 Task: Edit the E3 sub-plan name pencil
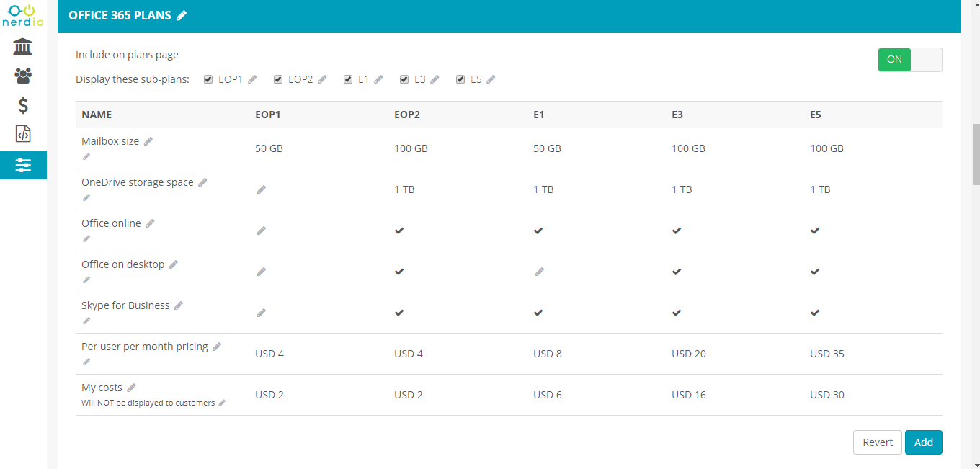[x=435, y=80]
